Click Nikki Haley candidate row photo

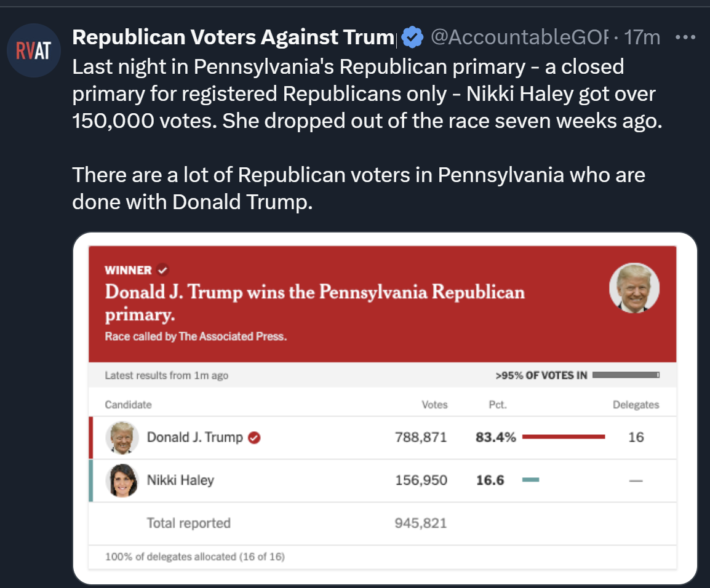point(122,480)
